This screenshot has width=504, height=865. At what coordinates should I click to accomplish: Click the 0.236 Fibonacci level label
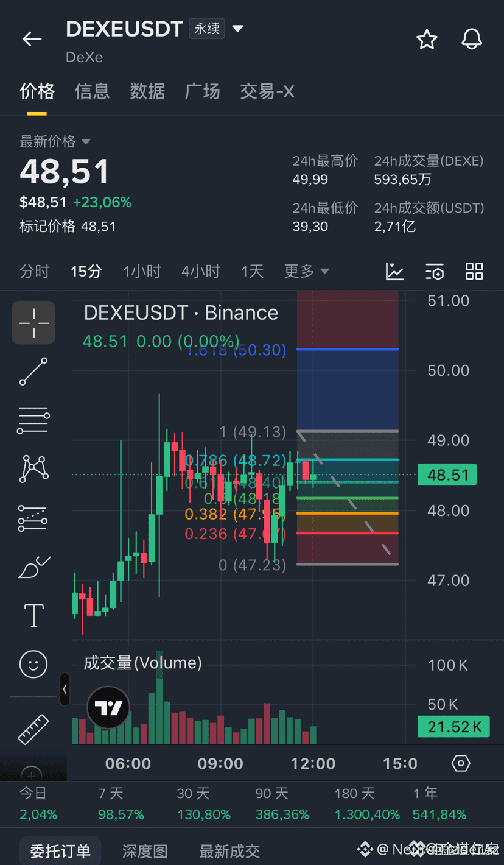pos(235,534)
